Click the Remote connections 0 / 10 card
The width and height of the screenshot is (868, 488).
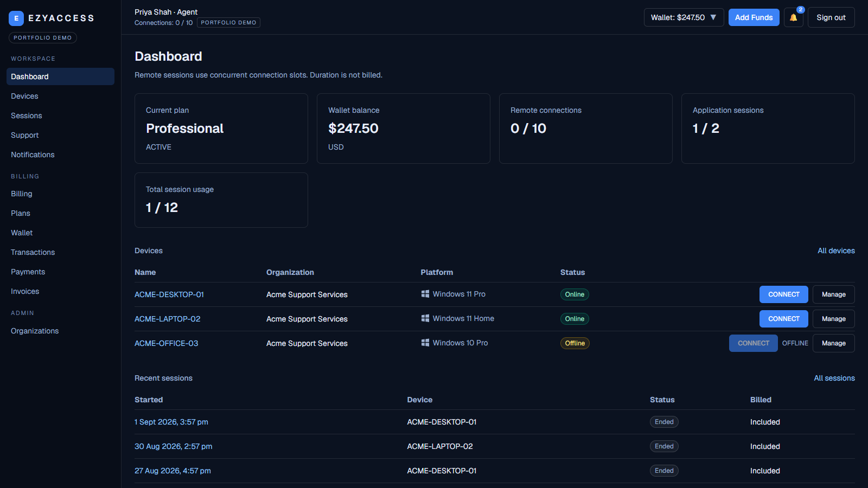click(586, 129)
